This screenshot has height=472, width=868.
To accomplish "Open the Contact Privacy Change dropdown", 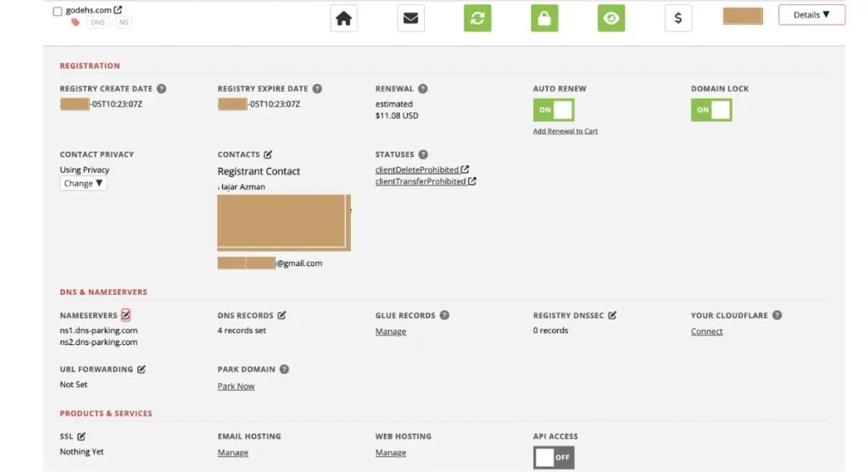I will coord(83,183).
